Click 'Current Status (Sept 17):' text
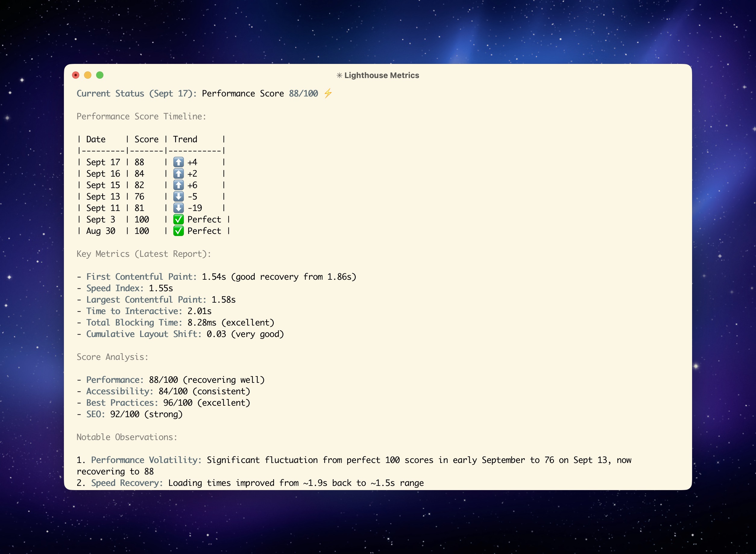The height and width of the screenshot is (554, 756). pos(137,93)
